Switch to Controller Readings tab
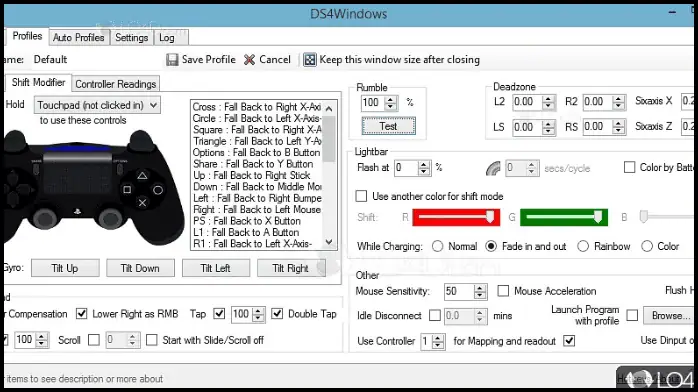Screen dimensions: 698x392 (116, 84)
